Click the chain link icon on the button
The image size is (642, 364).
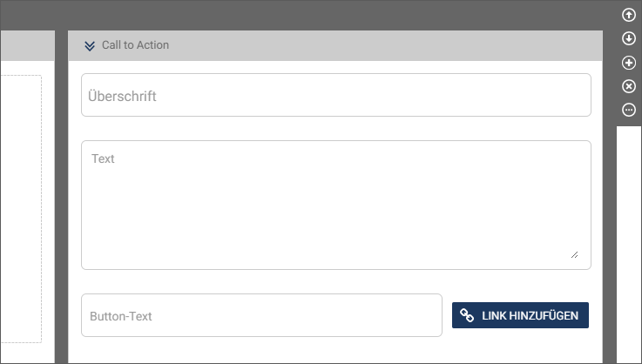pyautogui.click(x=467, y=315)
